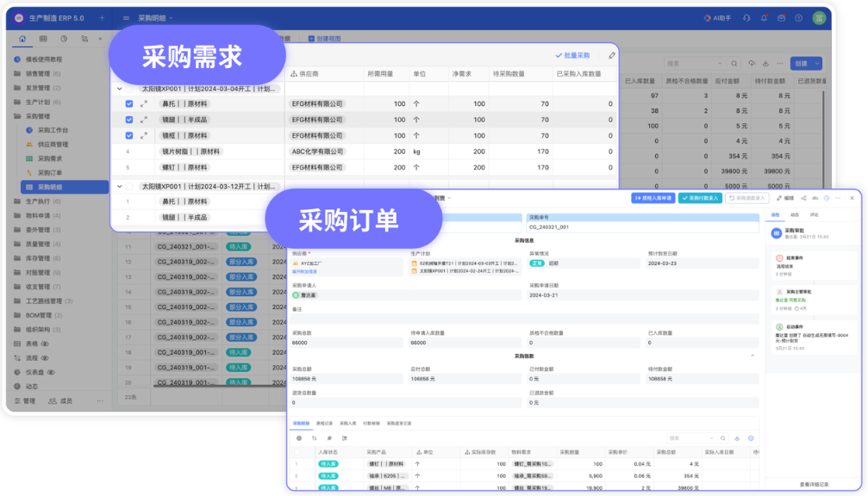This screenshot has height=496, width=868.
Task: Click the 采购付款录入 button
Action: click(700, 198)
